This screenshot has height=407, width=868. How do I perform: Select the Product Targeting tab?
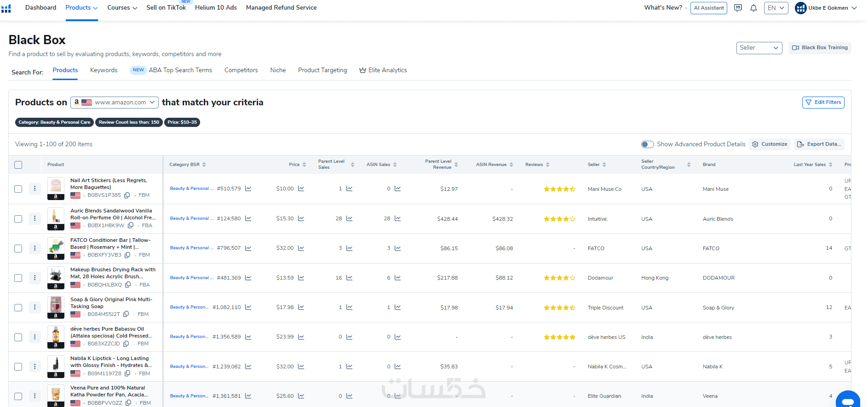[322, 70]
